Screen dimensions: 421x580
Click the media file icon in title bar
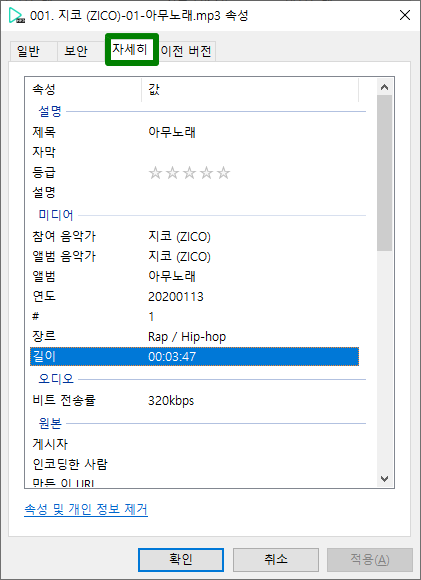(16, 16)
